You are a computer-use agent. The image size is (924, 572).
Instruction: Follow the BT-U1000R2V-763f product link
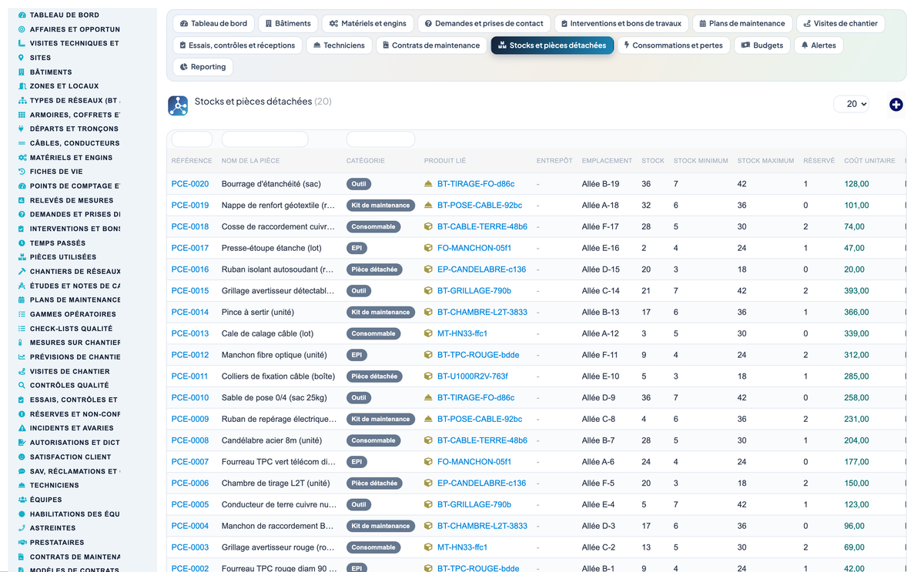[473, 376]
